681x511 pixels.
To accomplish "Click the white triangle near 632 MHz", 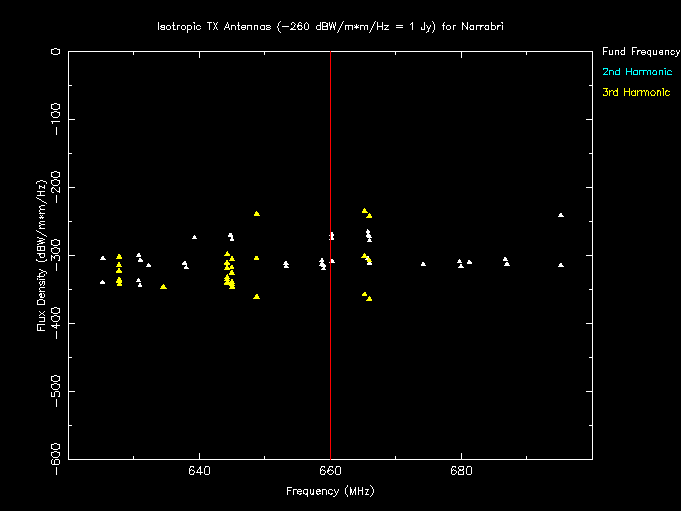I will [x=149, y=265].
